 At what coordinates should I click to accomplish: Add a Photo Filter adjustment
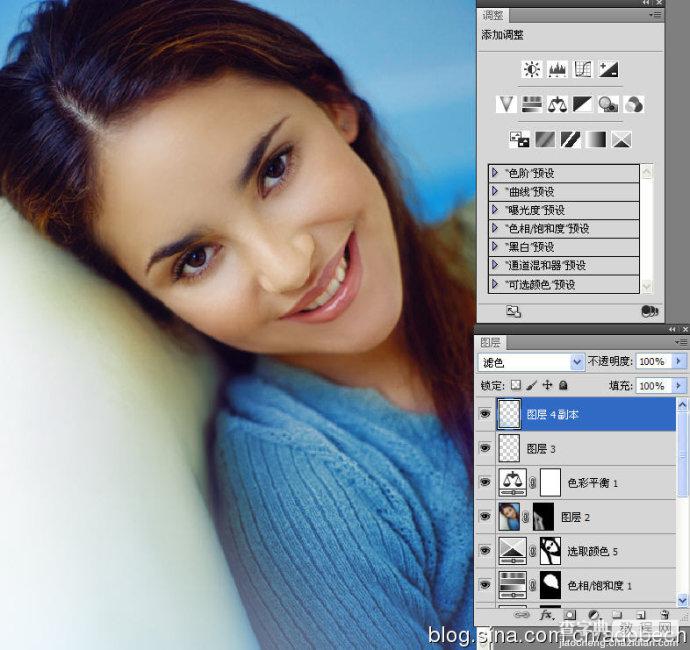[608, 105]
